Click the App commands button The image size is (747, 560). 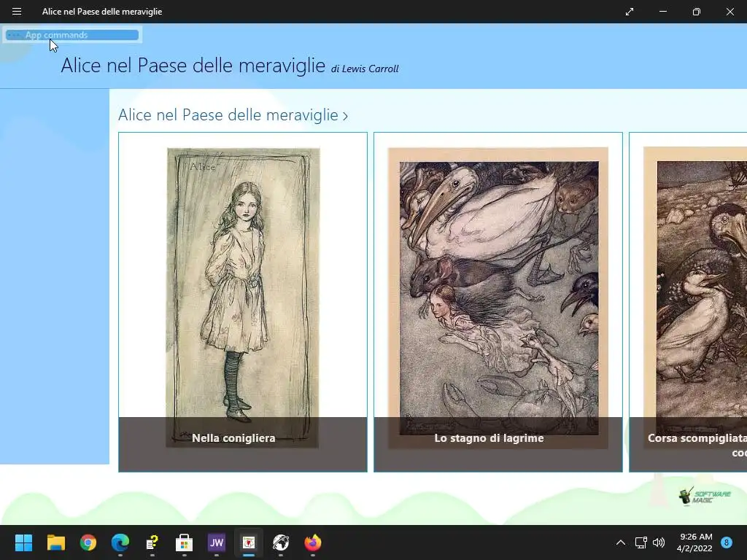[x=72, y=35]
